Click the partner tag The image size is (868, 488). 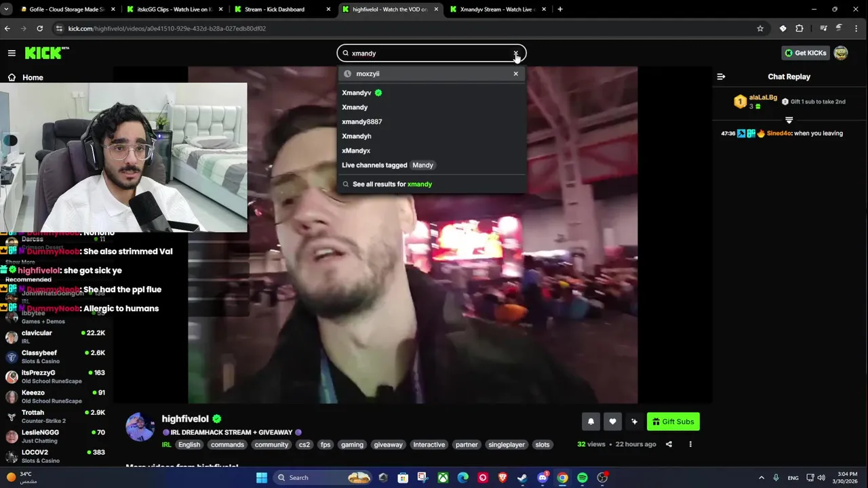[467, 445]
